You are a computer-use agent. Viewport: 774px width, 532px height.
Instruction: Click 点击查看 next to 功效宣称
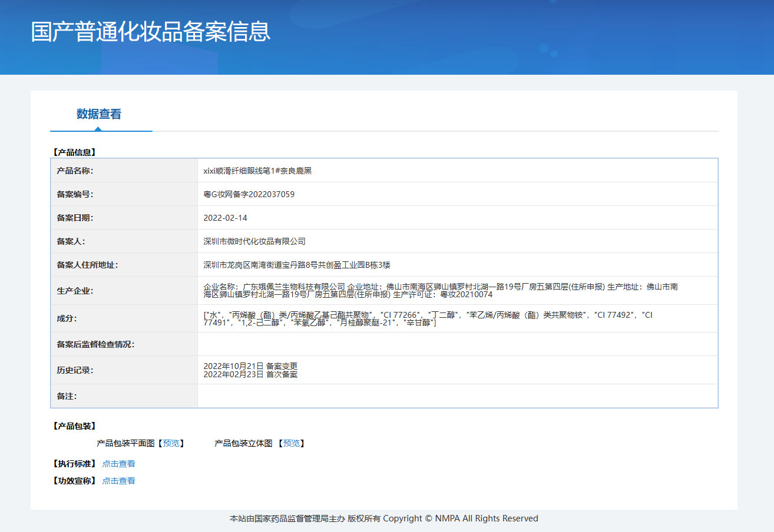click(118, 481)
